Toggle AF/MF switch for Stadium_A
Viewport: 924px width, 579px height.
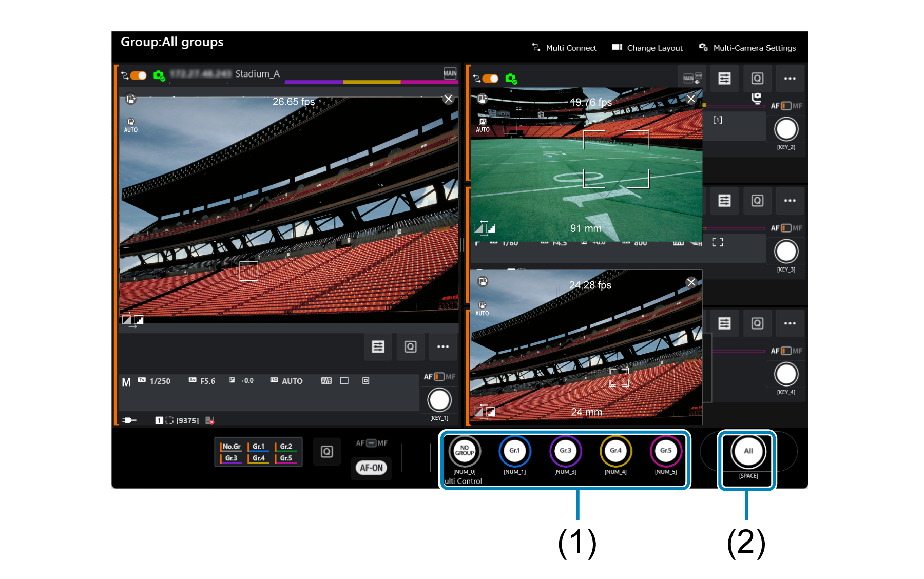[x=439, y=377]
